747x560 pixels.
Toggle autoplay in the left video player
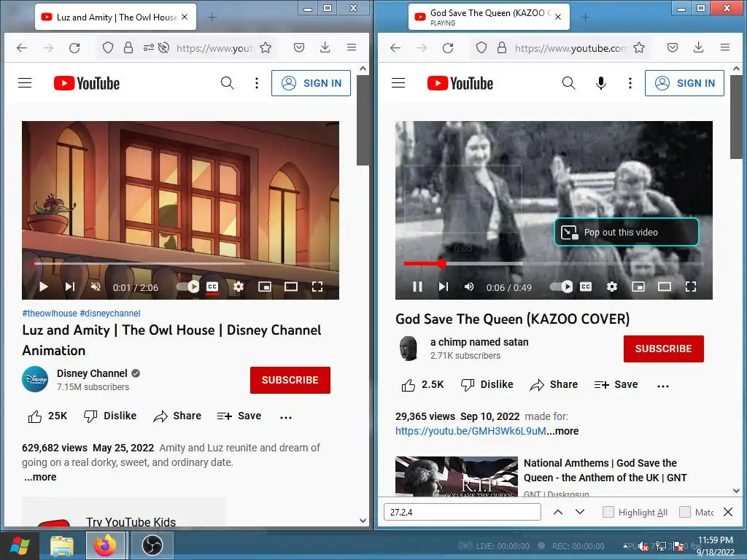coord(187,287)
